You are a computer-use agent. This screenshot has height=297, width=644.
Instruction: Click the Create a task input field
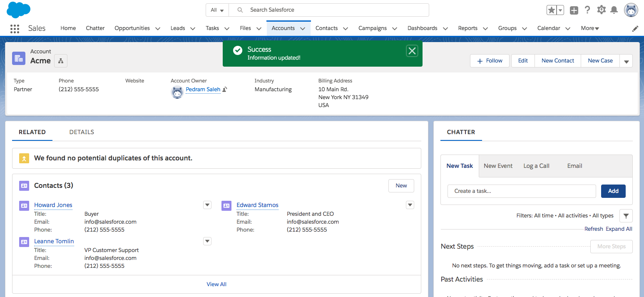pos(522,191)
